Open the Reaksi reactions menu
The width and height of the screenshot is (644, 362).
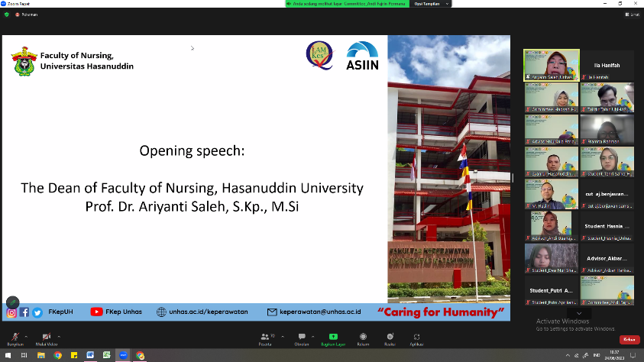pos(390,338)
